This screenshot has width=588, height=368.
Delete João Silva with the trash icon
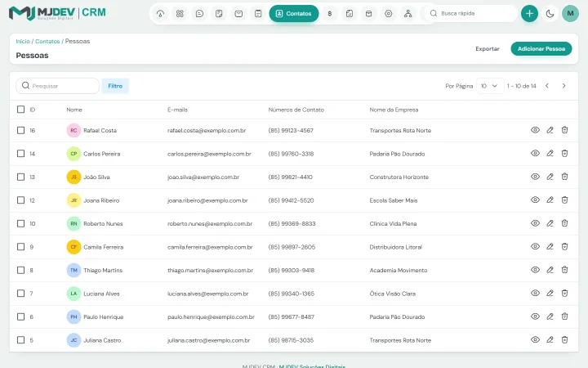coord(564,177)
